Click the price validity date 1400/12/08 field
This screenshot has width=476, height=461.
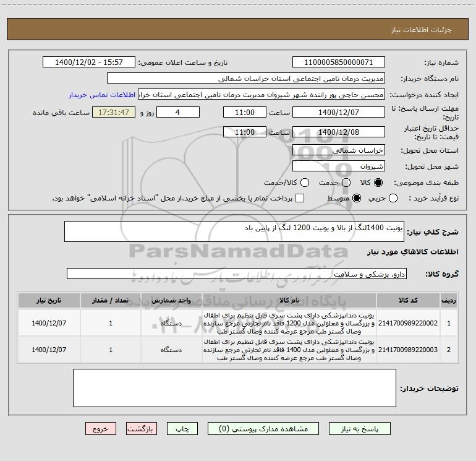point(339,132)
